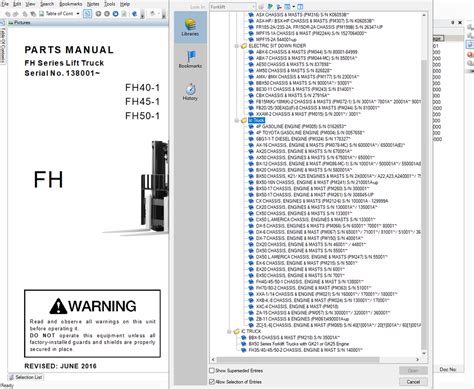
Task: Select 'MPF15-2A 544001-up' entry
Action: [276, 39]
